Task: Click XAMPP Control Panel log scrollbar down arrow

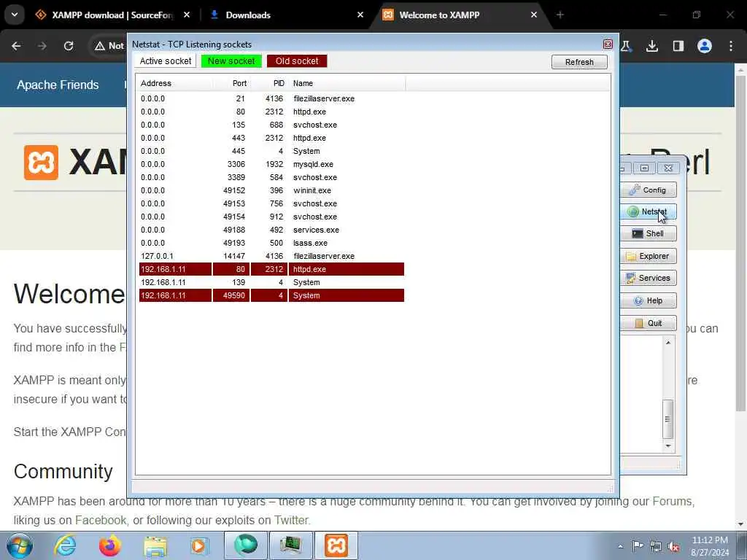Action: (x=668, y=446)
